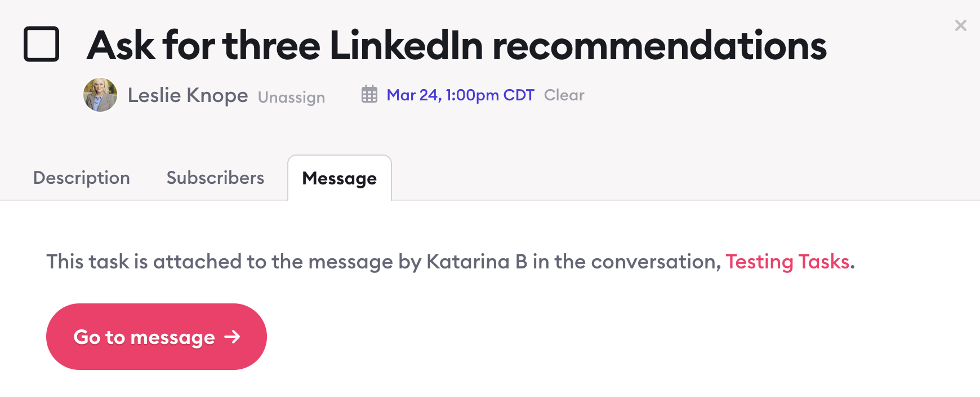
Task: Click the 'This task is attached' sentence
Action: tap(451, 262)
